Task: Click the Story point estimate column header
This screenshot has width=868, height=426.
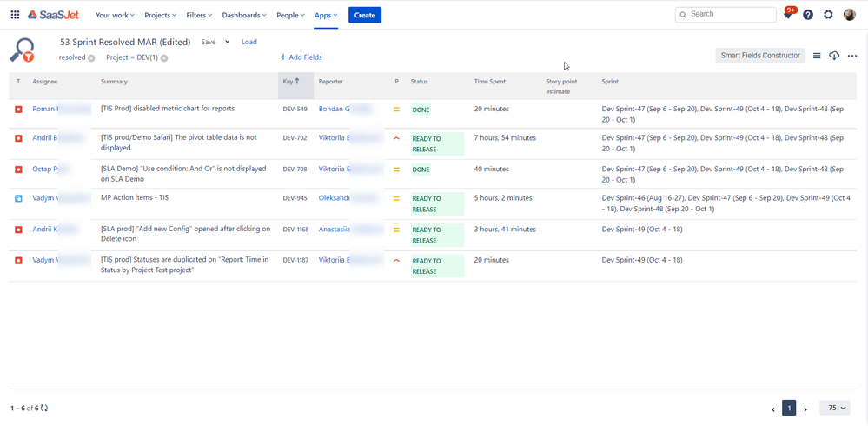Action: [562, 86]
